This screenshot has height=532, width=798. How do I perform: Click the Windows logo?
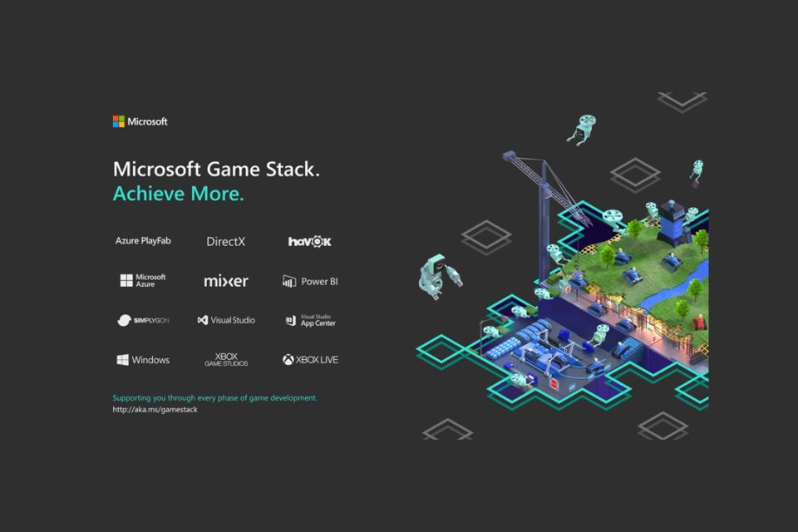[x=143, y=360]
